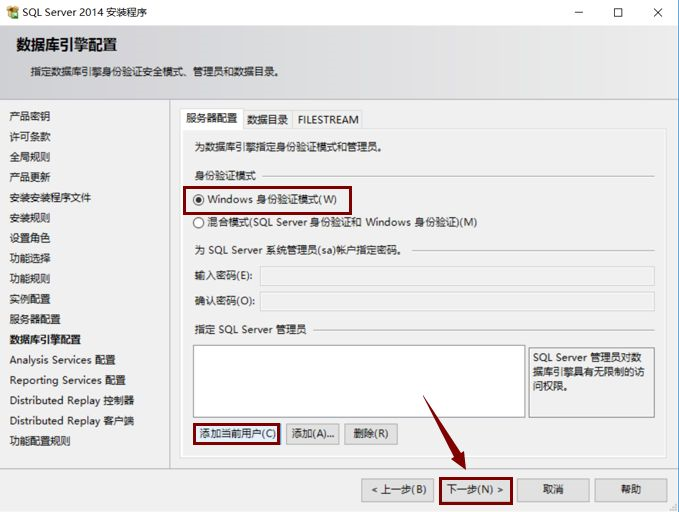Switch to the 服务器配置 tab

[x=212, y=118]
